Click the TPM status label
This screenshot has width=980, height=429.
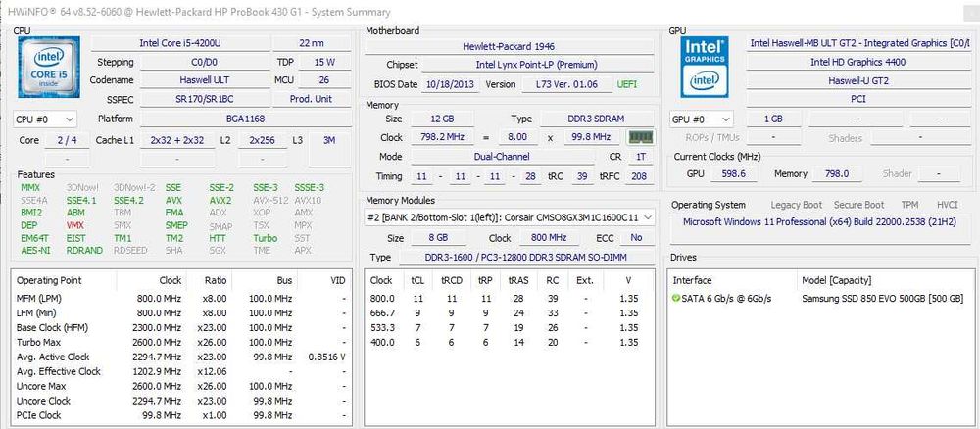tap(910, 205)
